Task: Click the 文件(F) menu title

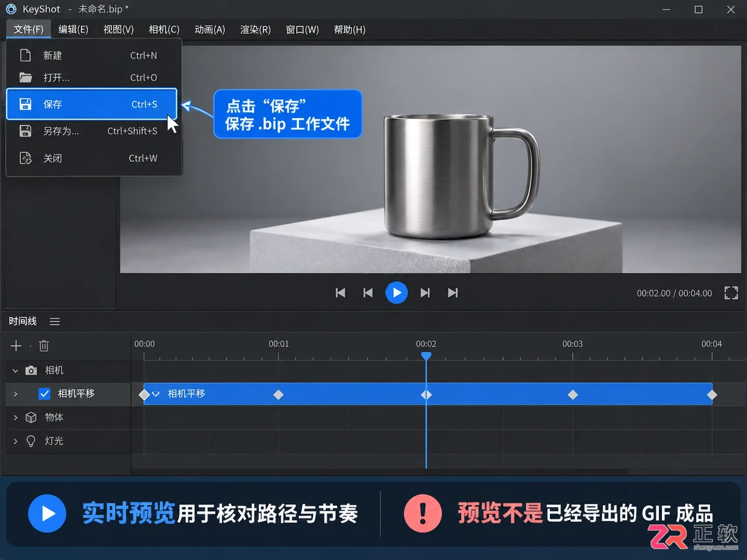Action: click(x=29, y=30)
